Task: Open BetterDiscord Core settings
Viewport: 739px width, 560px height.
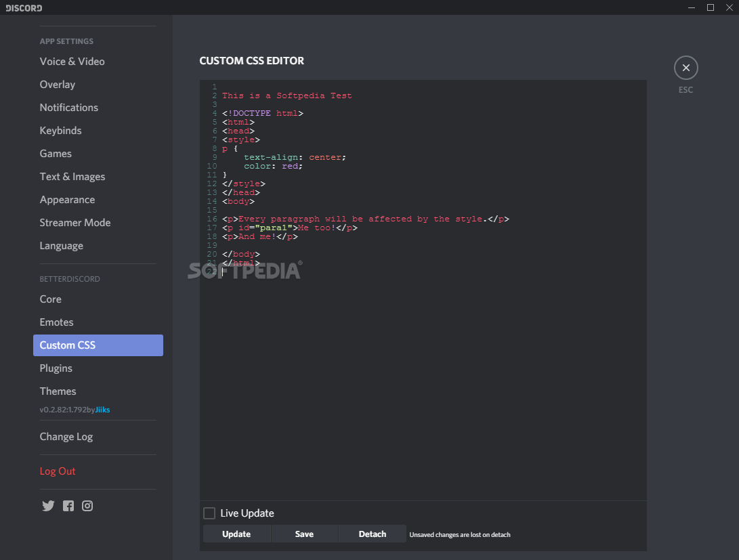Action: point(50,299)
